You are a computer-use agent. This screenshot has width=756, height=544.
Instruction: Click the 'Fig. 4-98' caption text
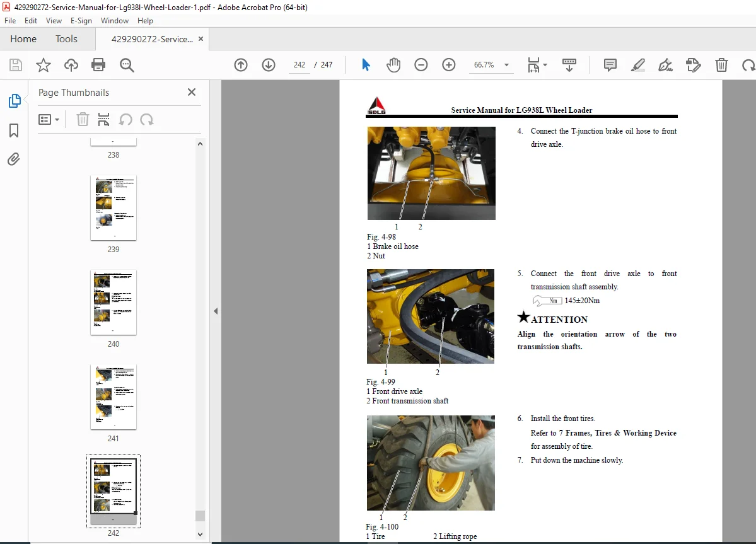[x=381, y=237]
